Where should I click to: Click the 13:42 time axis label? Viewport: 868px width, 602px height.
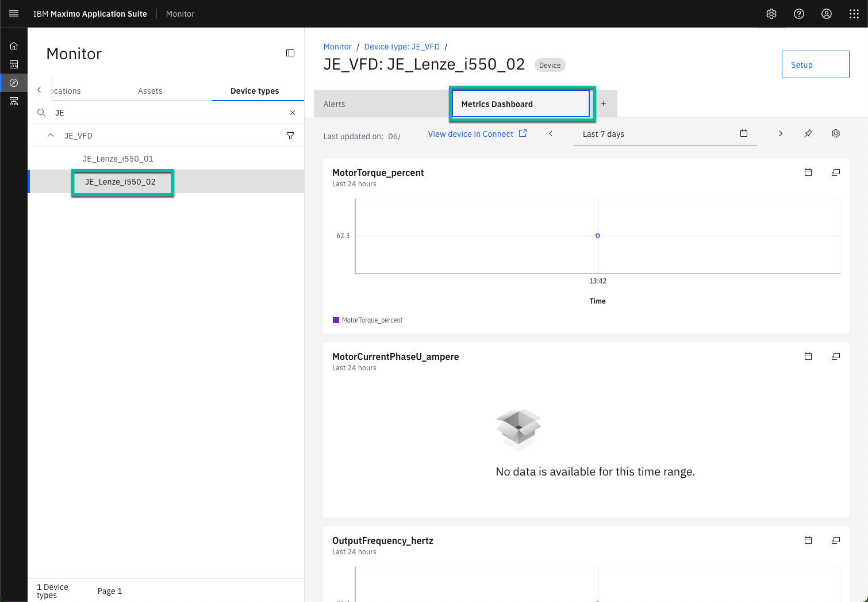(598, 281)
